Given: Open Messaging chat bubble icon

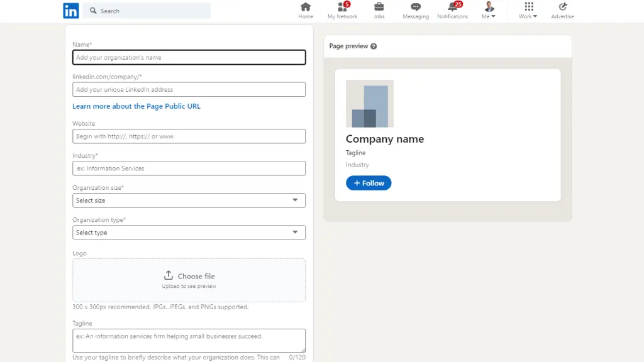Looking at the screenshot, I should point(416,6).
